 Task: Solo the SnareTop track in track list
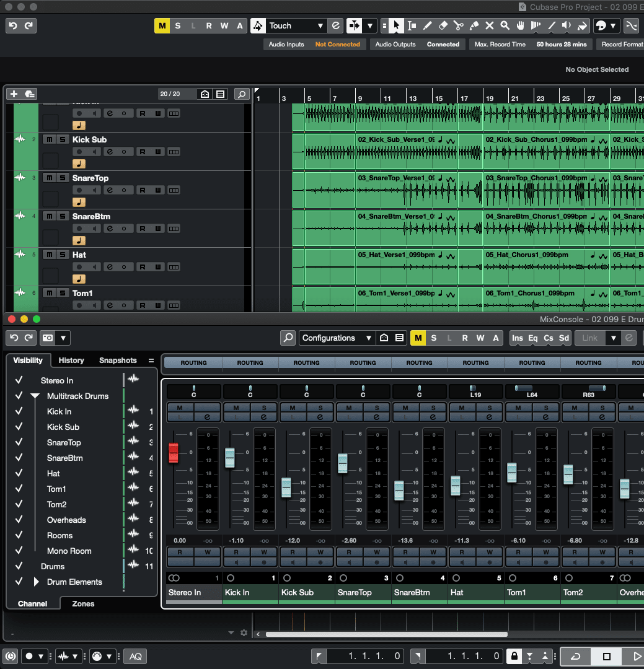pyautogui.click(x=62, y=178)
